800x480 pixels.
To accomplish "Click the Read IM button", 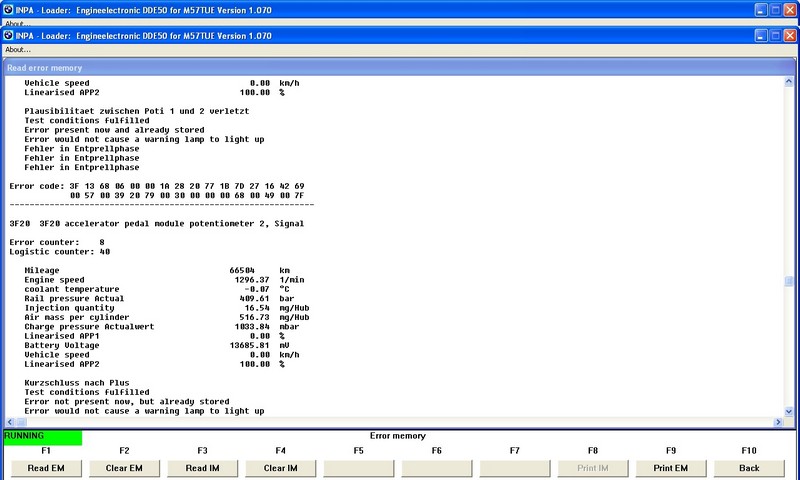I will pos(202,468).
